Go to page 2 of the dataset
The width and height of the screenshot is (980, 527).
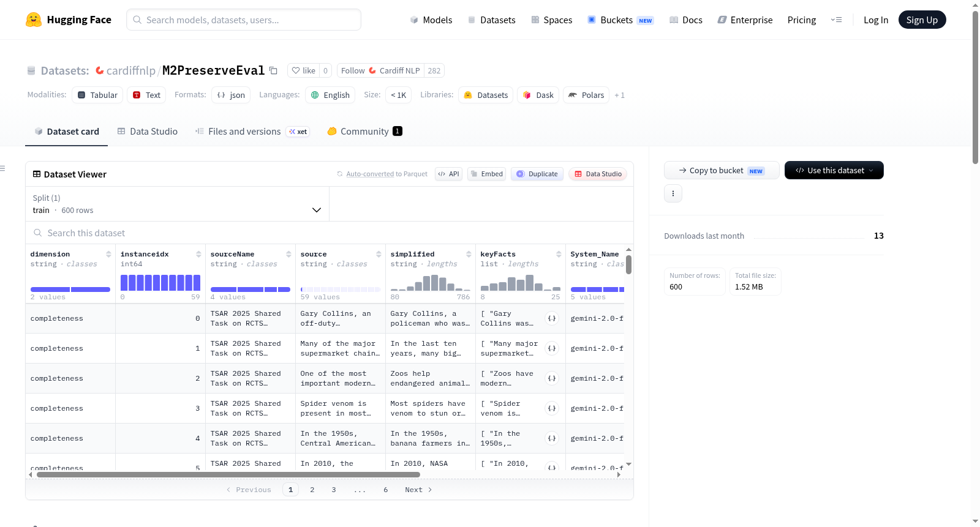pyautogui.click(x=312, y=490)
